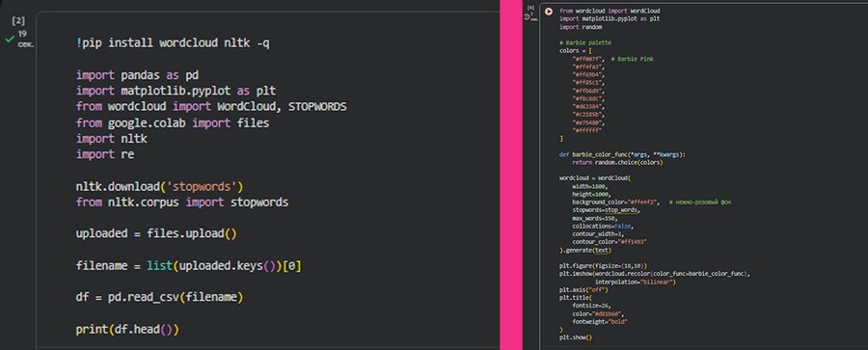Click the [2] execution count label
Viewport: 868px width, 350px height.
[18, 21]
